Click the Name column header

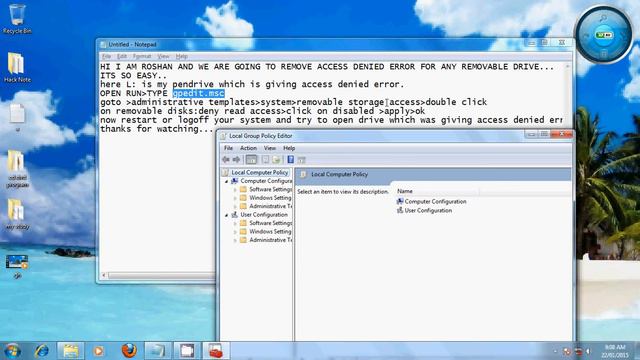[x=437, y=191]
